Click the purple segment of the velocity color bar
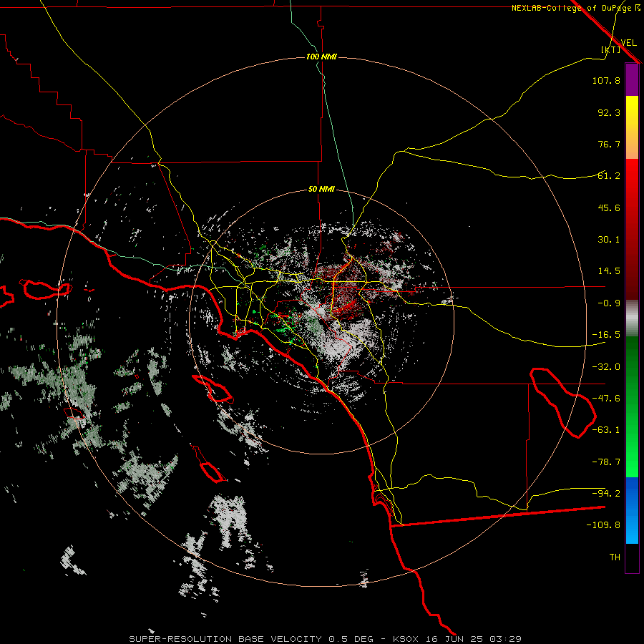This screenshot has width=644, height=644. pos(632,79)
